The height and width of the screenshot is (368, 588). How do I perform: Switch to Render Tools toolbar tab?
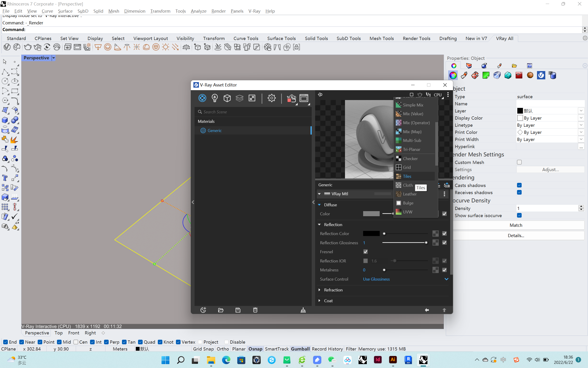point(416,38)
